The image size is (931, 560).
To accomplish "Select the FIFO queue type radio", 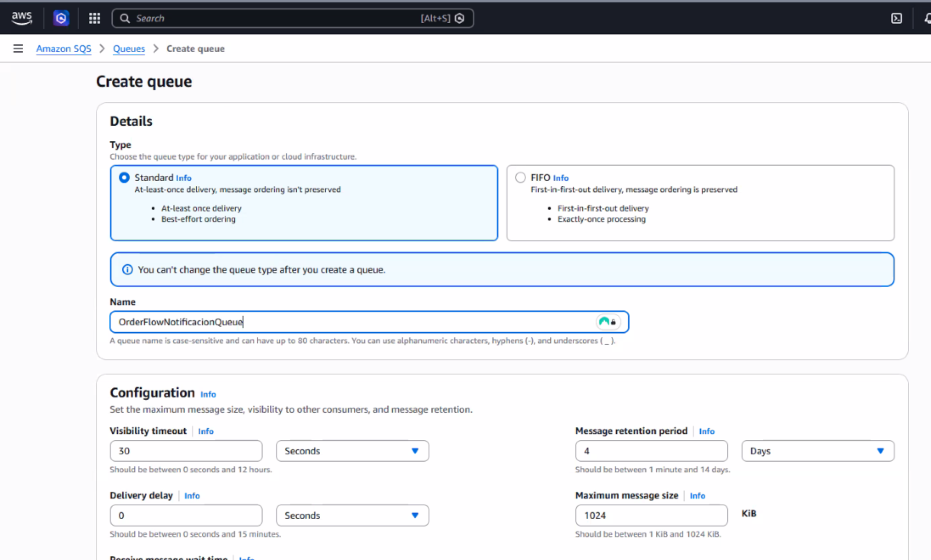I will point(520,178).
